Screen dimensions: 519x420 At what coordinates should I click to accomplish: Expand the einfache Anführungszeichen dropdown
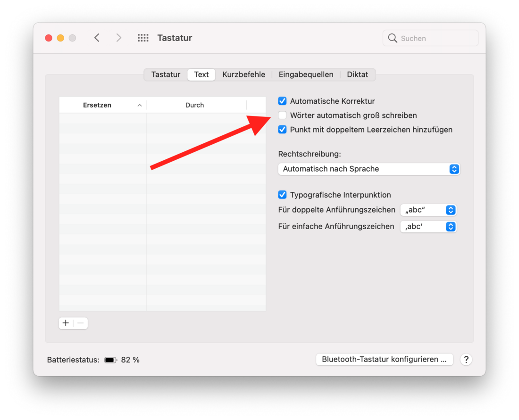(428, 227)
